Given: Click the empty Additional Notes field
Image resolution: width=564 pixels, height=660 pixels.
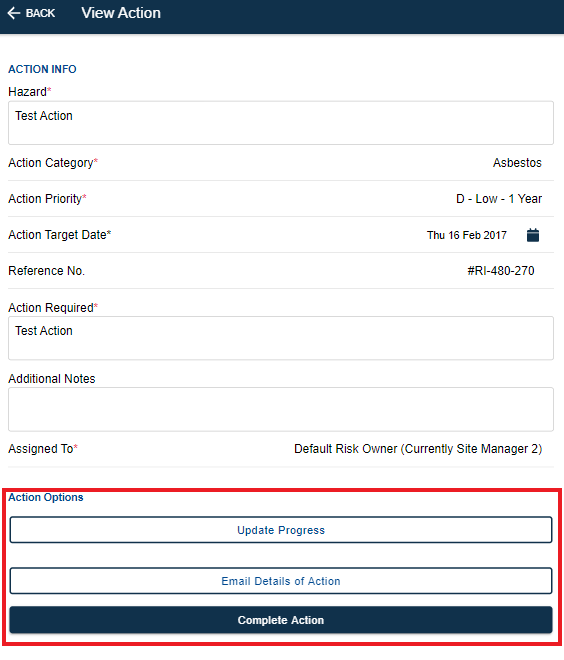Looking at the screenshot, I should click(281, 409).
